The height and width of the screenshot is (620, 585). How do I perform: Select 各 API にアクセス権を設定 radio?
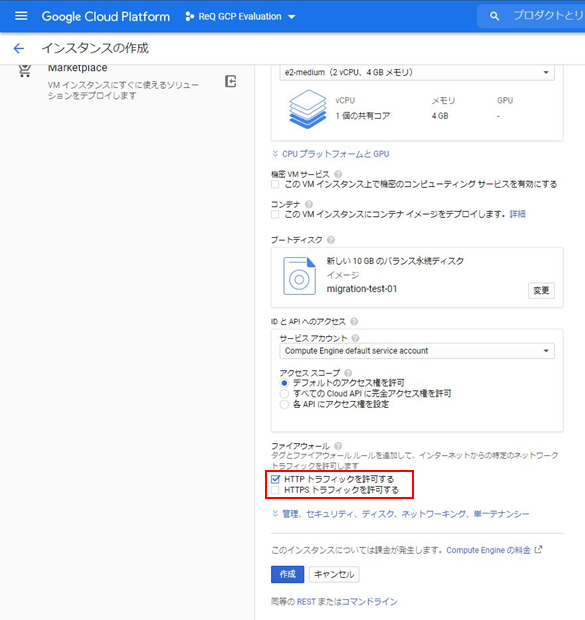(x=284, y=405)
